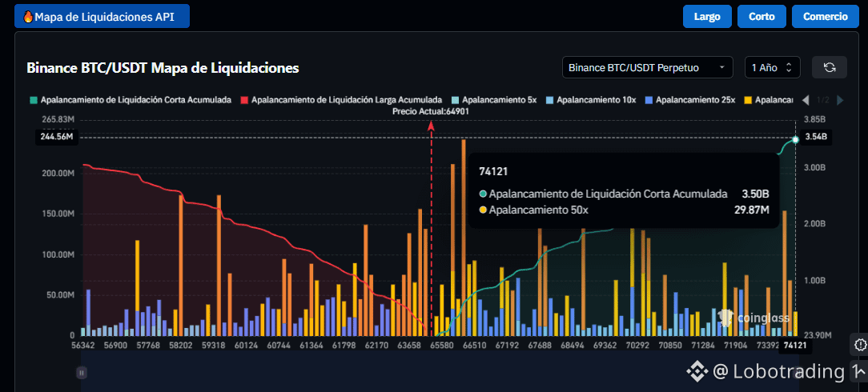Click the Corto button
This screenshot has height=392, width=868.
click(x=762, y=17)
